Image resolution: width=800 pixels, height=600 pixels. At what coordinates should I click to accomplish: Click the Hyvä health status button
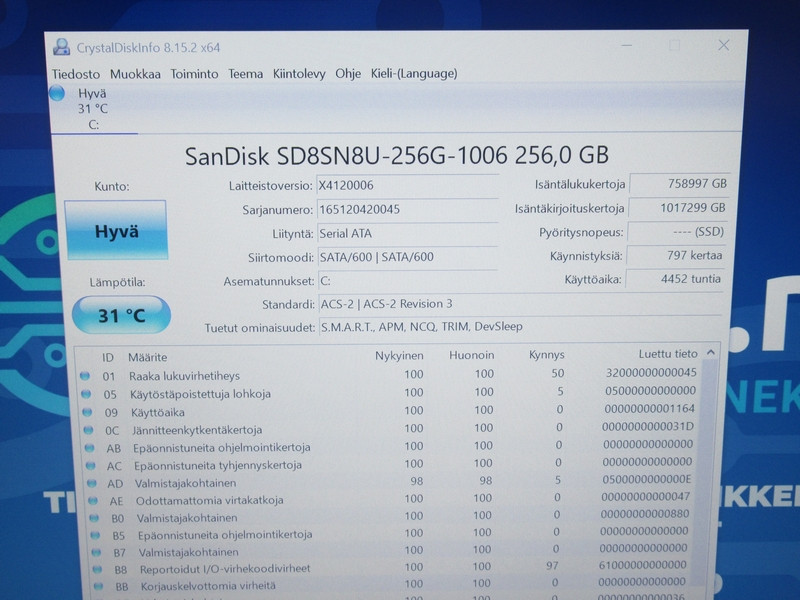click(116, 231)
